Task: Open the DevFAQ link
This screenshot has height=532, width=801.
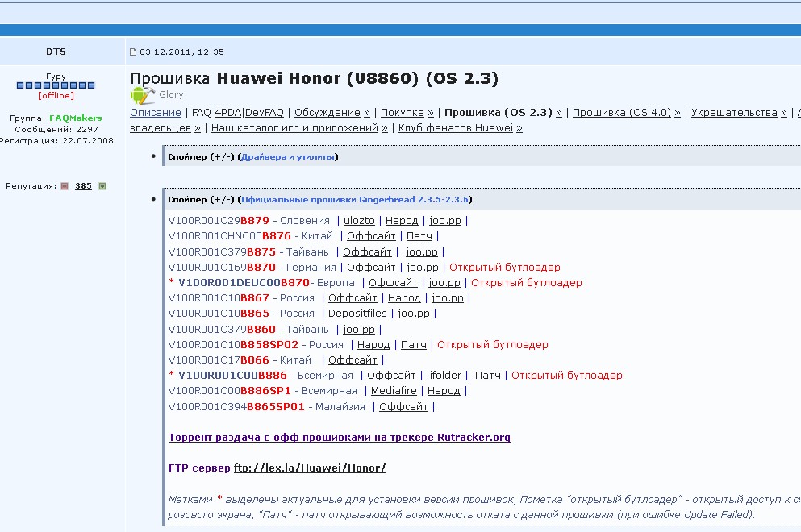Action: tap(264, 112)
